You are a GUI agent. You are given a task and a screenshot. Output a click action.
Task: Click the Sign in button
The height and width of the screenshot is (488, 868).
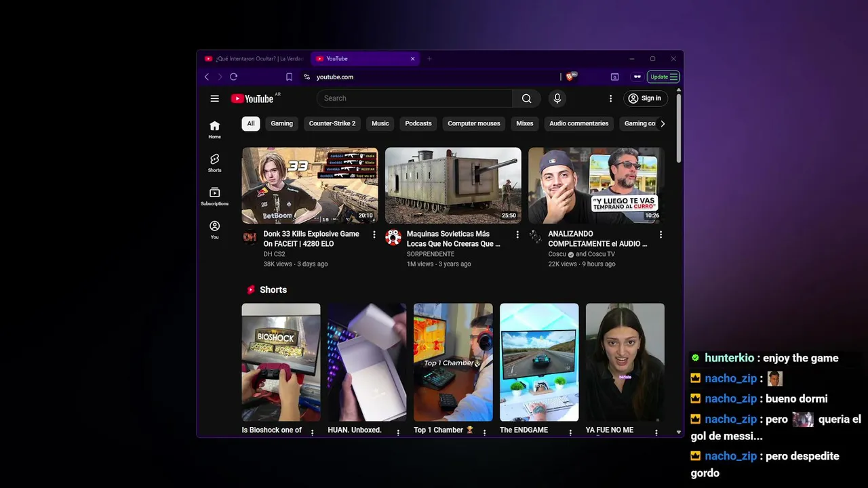[x=644, y=98]
